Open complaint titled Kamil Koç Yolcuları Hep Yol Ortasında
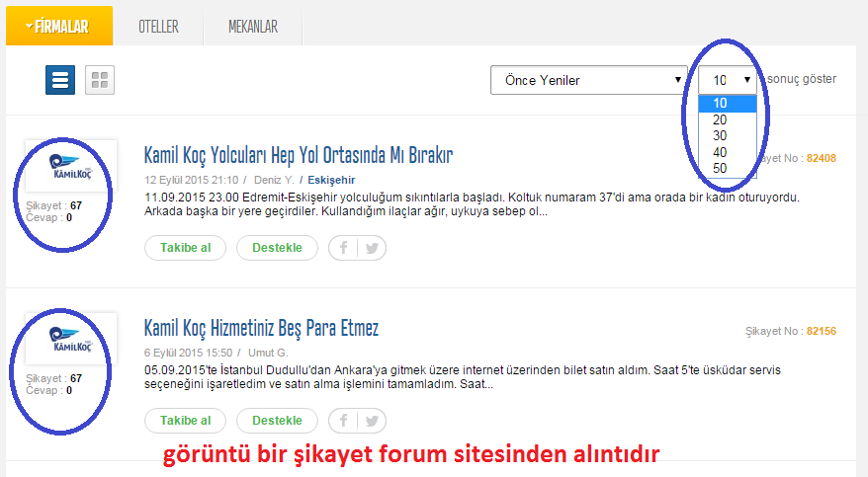 point(299,155)
